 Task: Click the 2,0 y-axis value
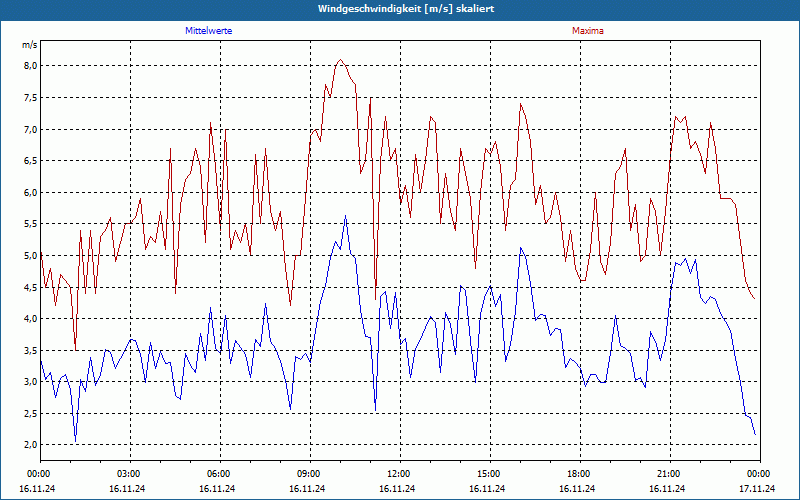point(30,445)
